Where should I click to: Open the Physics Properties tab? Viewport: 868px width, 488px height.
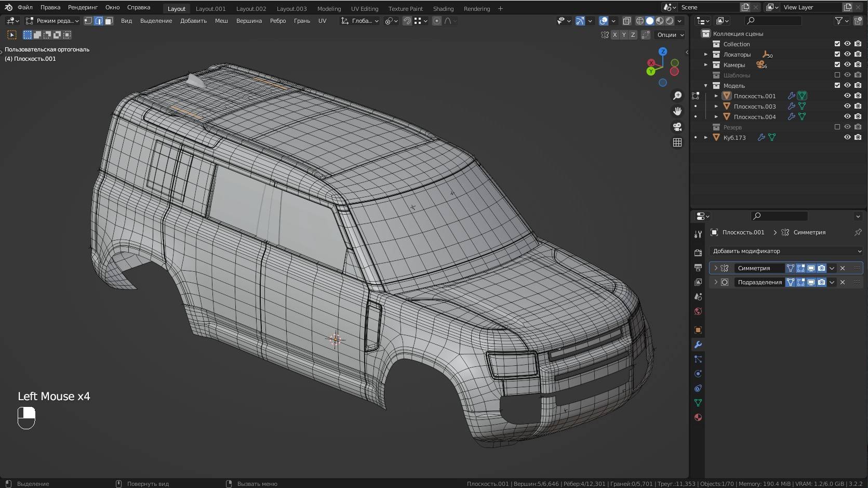698,374
